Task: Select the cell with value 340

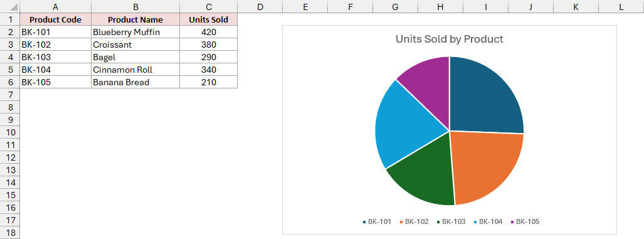Action: coord(209,70)
